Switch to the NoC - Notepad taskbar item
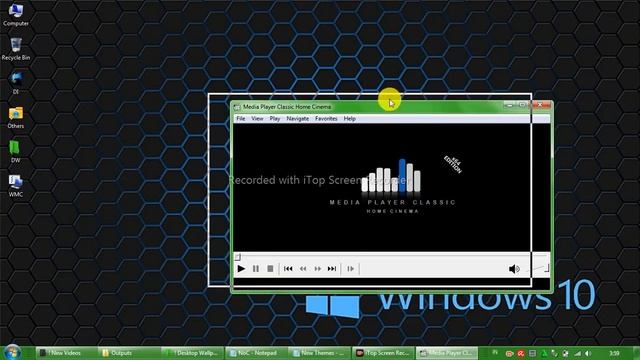Viewport: 640px width, 360px height. pos(257,353)
